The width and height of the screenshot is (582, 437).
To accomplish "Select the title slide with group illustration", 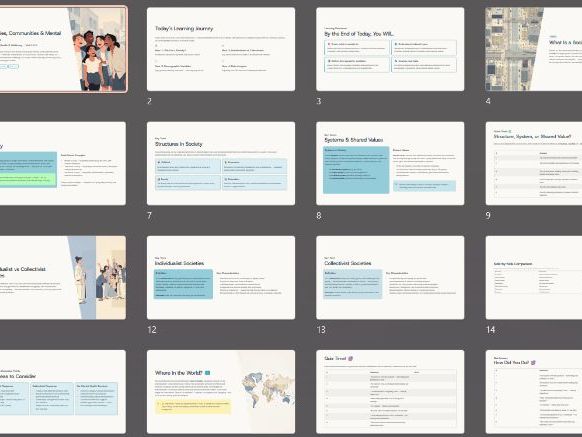I will point(63,49).
